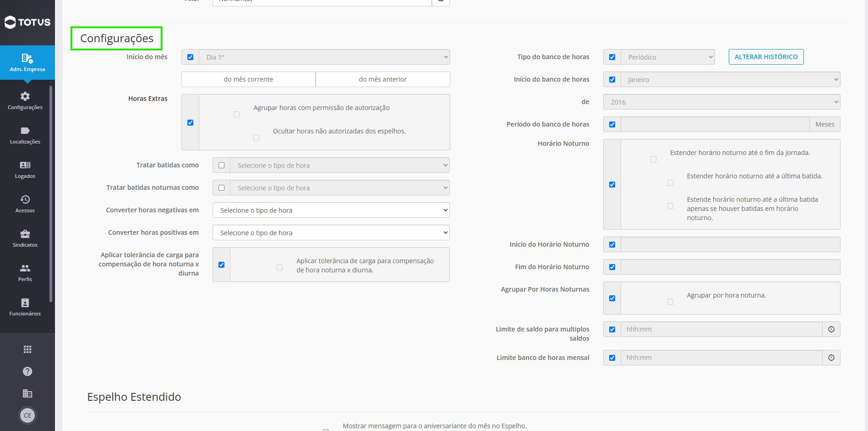Viewport: 868px width, 431px height.
Task: Select do mês corrente option
Action: (x=248, y=79)
